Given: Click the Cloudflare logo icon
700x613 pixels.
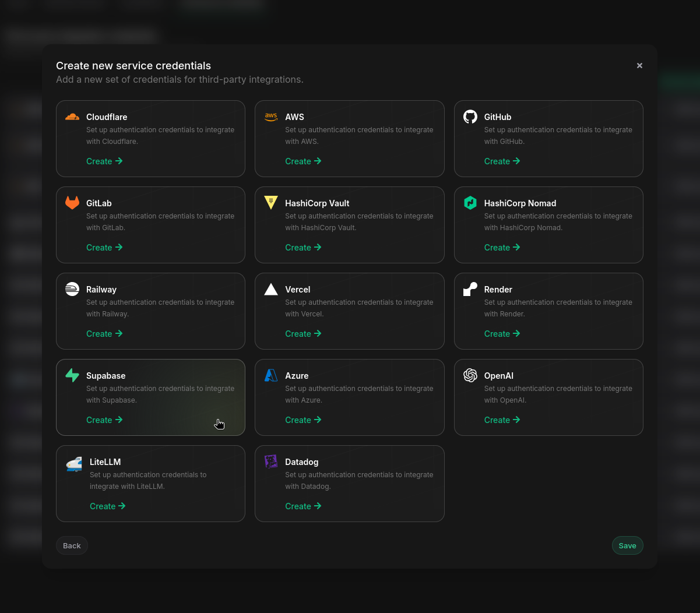Looking at the screenshot, I should coord(72,117).
